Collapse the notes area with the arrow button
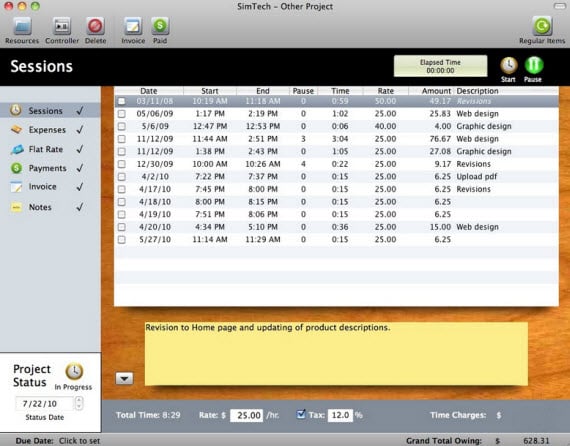The width and height of the screenshot is (570, 446). pyautogui.click(x=124, y=379)
